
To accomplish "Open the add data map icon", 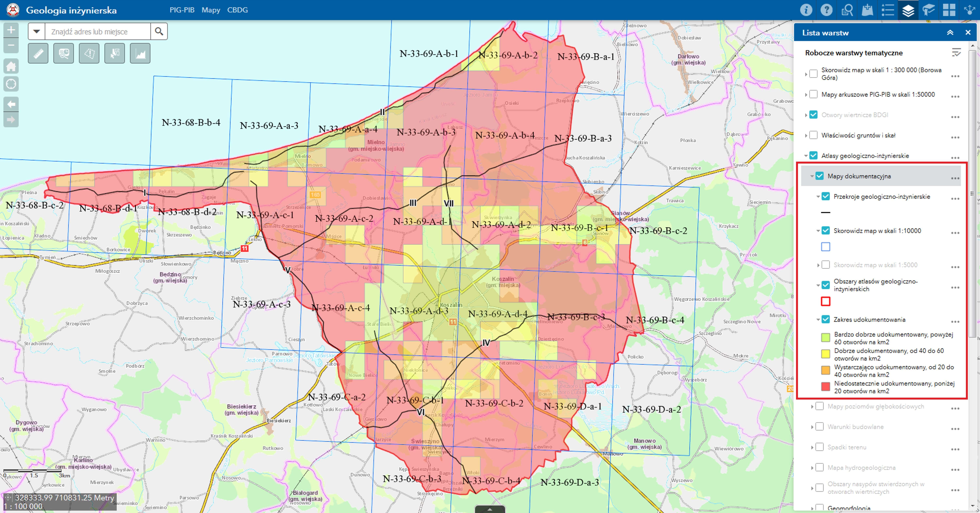I will click(867, 10).
